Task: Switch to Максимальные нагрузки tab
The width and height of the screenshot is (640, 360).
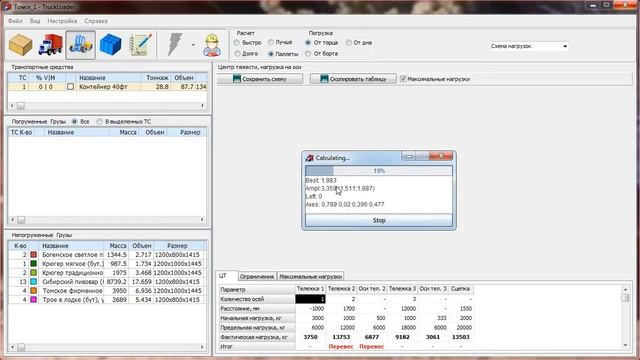Action: tap(311, 276)
